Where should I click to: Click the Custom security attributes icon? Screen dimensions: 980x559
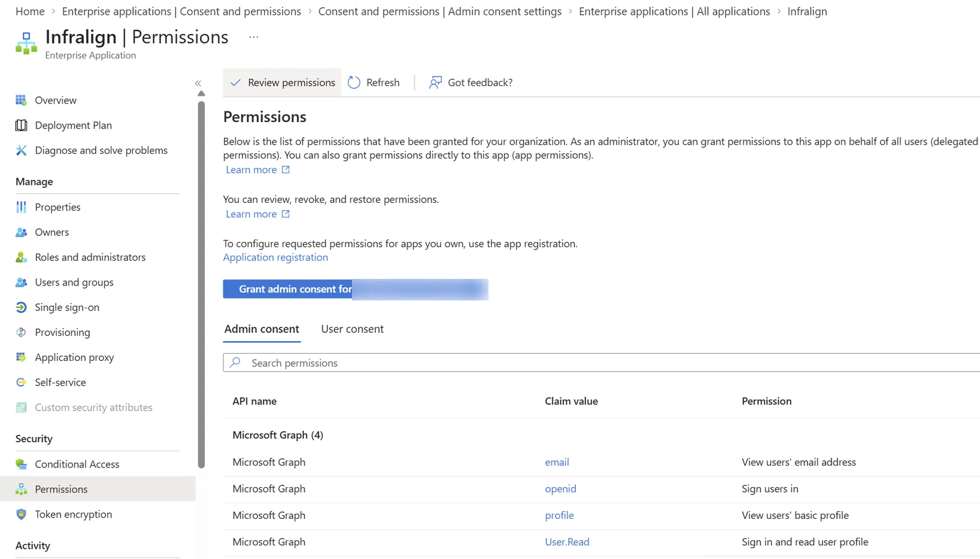pos(22,408)
